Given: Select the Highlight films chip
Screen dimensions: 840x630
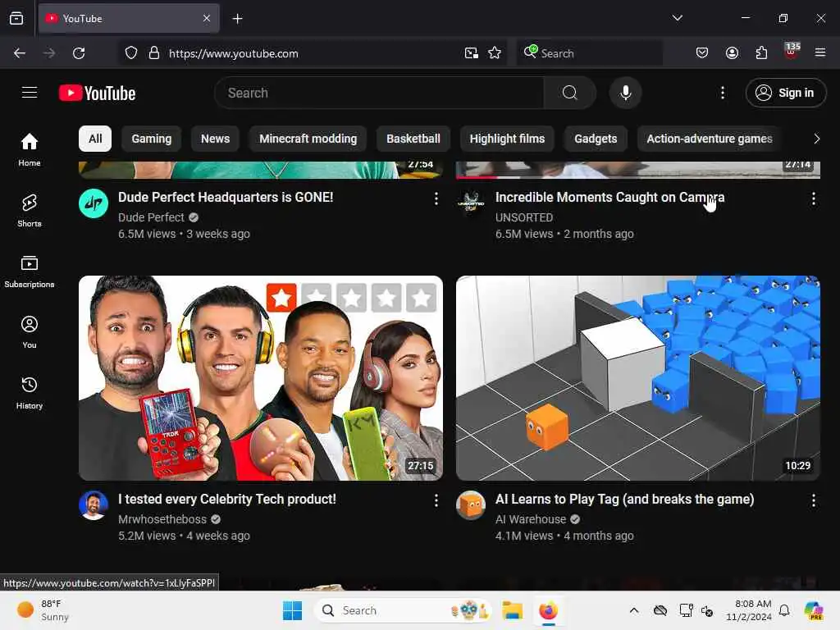Looking at the screenshot, I should [507, 139].
